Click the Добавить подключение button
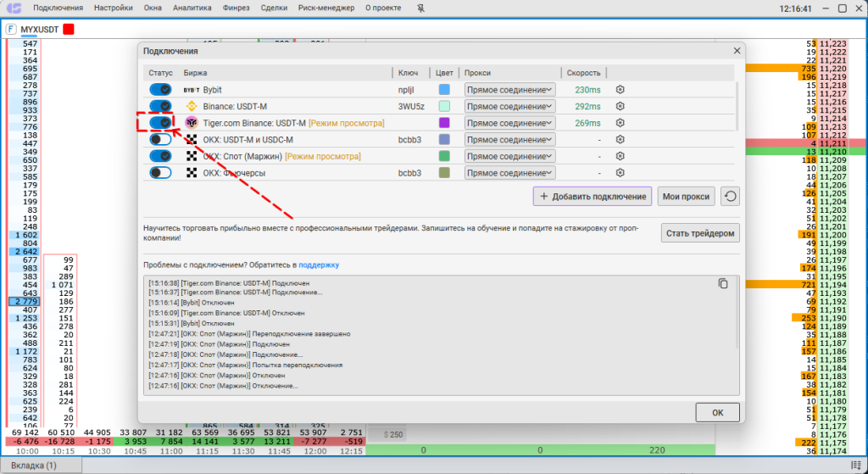 point(592,197)
